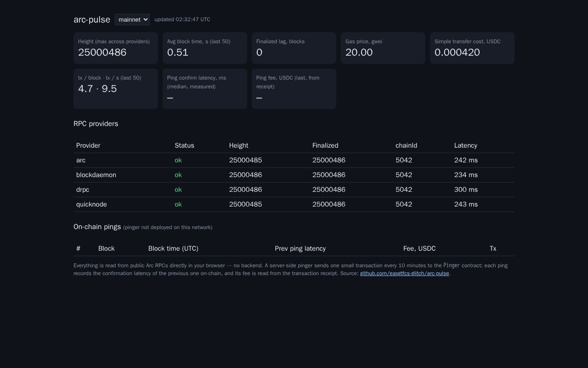Screen dimensions: 588x368
Task: Select the drpc provider name
Action: point(83,190)
